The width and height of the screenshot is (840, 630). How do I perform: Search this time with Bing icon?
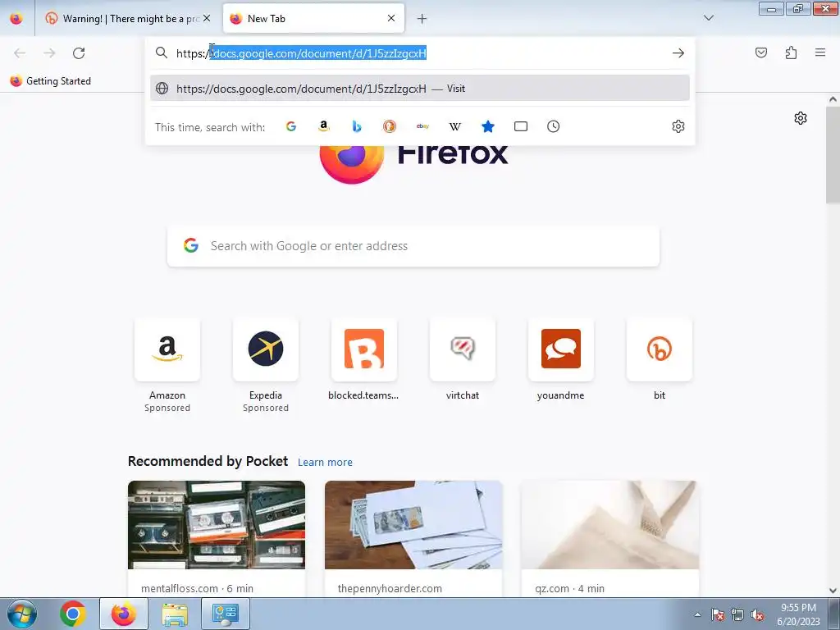tap(357, 126)
